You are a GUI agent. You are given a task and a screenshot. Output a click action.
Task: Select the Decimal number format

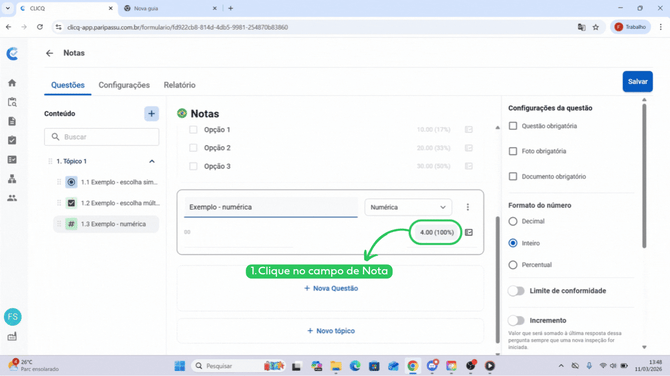513,221
